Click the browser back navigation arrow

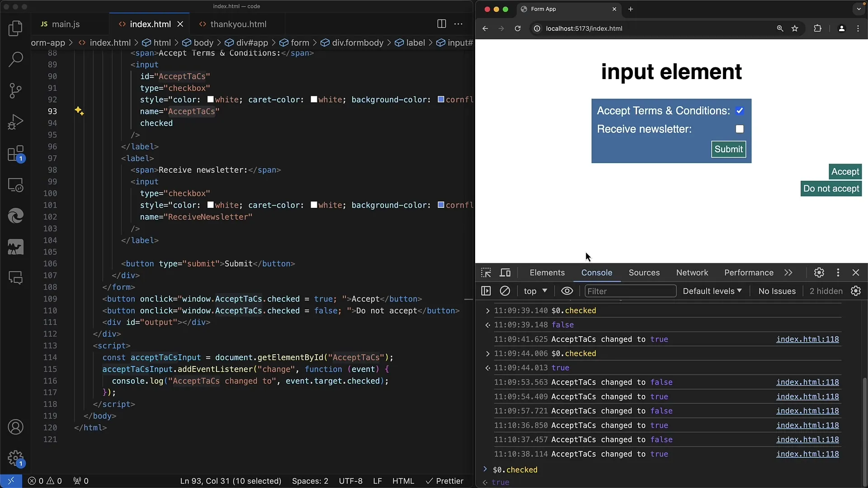(x=485, y=28)
